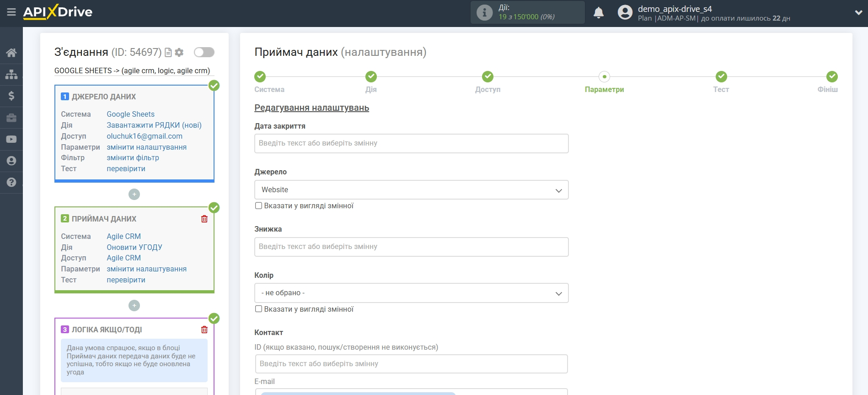Click the 'ПРИЙМАЧ ДАНИХ' block title
Viewport: 868px width, 395px height.
point(104,219)
